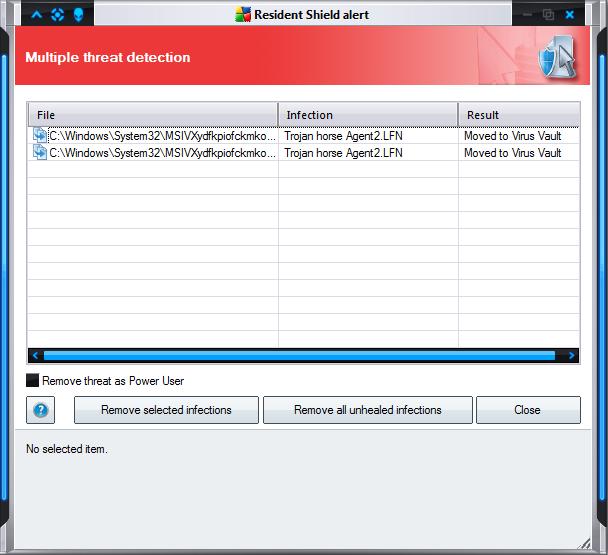Click second row's Trojan horse Agent2.LFN cell
This screenshot has height=555, width=608.
343,153
